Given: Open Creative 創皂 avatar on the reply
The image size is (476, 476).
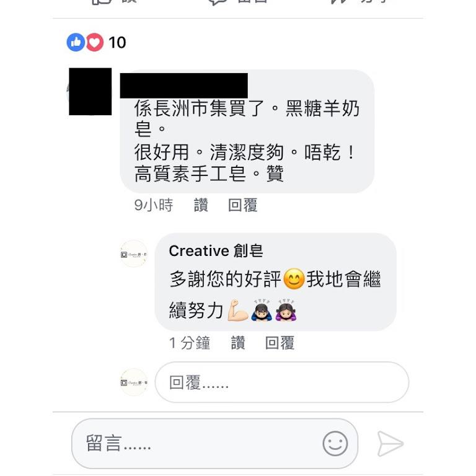Looking at the screenshot, I should pos(134,254).
